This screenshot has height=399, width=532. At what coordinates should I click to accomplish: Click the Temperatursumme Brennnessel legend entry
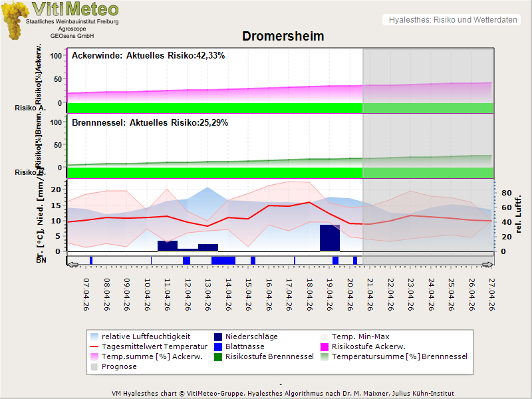399,357
